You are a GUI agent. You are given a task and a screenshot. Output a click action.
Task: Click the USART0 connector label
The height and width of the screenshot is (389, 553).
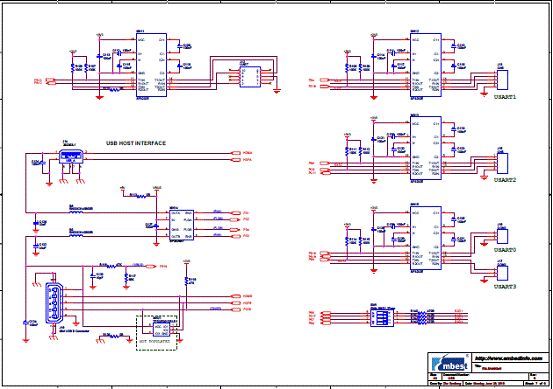click(x=505, y=250)
